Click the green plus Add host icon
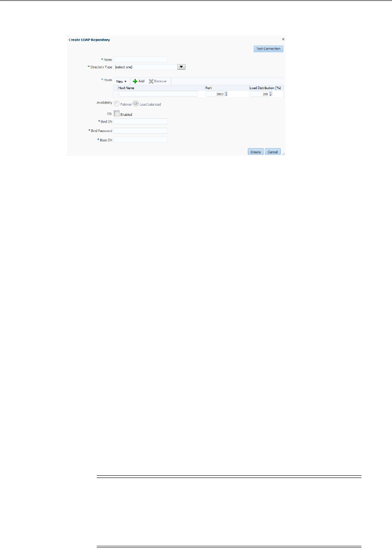The width and height of the screenshot is (392, 548). pos(135,81)
